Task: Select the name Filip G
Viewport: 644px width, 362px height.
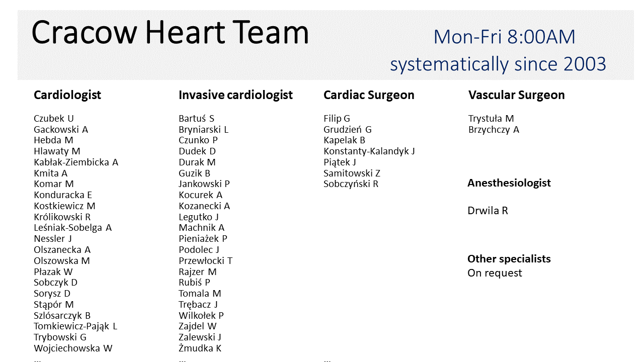Action: tap(337, 119)
